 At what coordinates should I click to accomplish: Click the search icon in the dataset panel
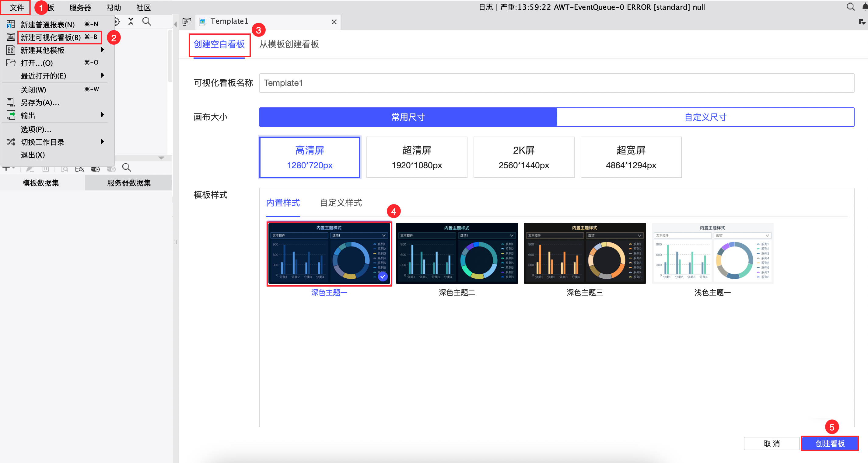[127, 168]
